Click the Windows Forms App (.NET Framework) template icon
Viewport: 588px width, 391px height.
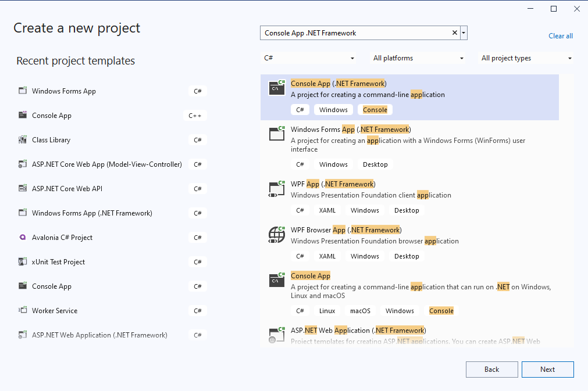[277, 134]
